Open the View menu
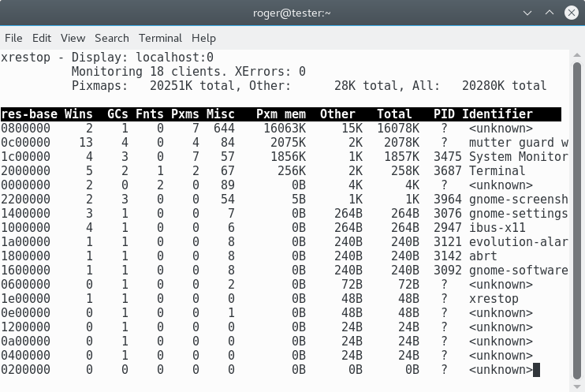This screenshot has height=392, width=585. pos(73,38)
